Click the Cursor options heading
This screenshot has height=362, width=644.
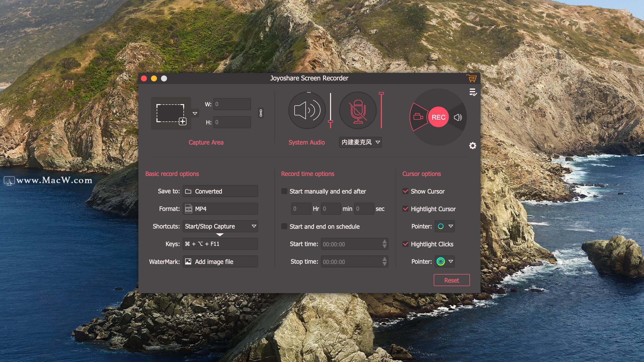point(422,174)
